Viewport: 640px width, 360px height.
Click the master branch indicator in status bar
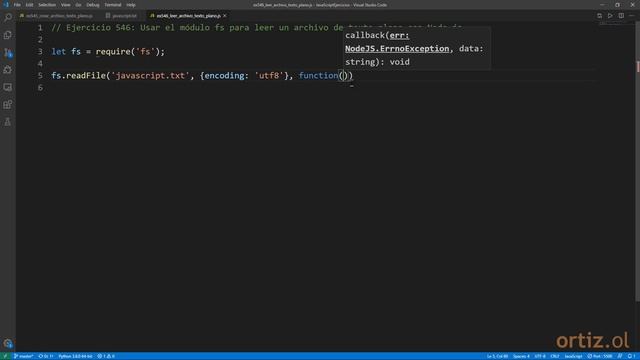click(x=23, y=356)
